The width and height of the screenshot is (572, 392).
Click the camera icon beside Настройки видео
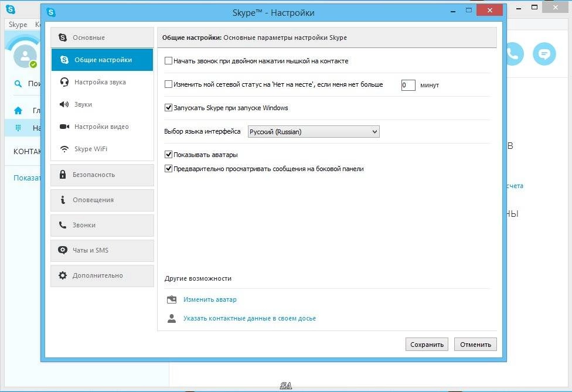point(64,127)
